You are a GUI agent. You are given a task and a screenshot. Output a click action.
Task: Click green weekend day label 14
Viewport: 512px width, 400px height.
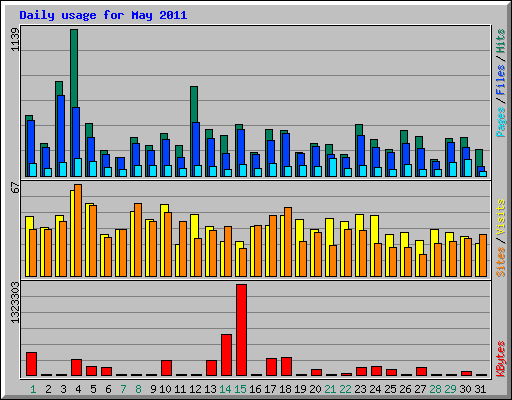coord(225,389)
